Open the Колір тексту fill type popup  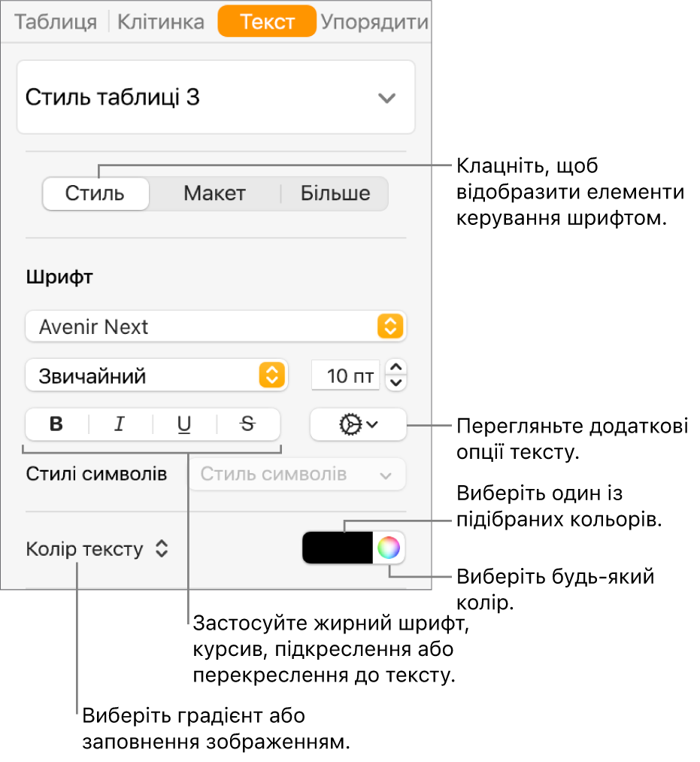click(x=97, y=549)
